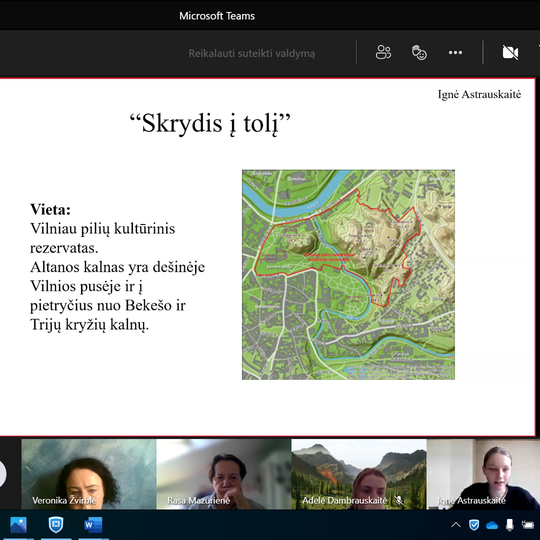Open the reactions and raise hand icon
Image resolution: width=540 pixels, height=540 pixels.
(x=419, y=53)
